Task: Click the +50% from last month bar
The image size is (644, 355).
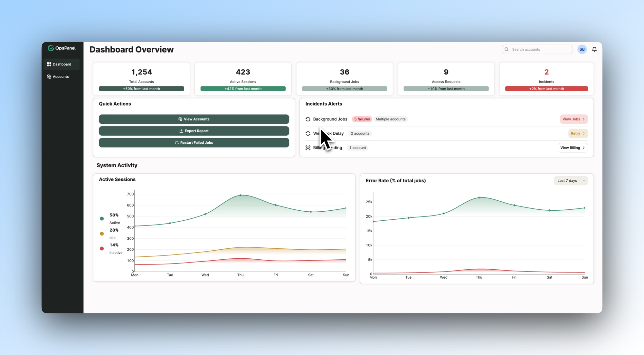Action: (x=141, y=89)
